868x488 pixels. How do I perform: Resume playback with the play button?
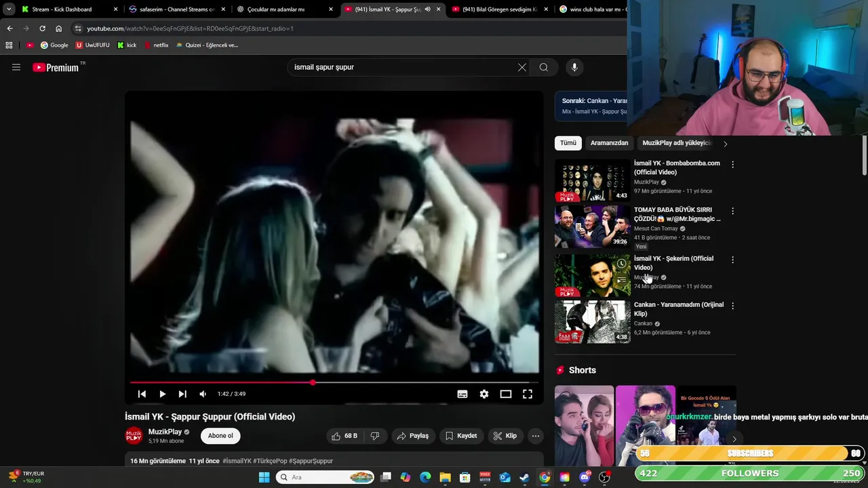pyautogui.click(x=162, y=394)
